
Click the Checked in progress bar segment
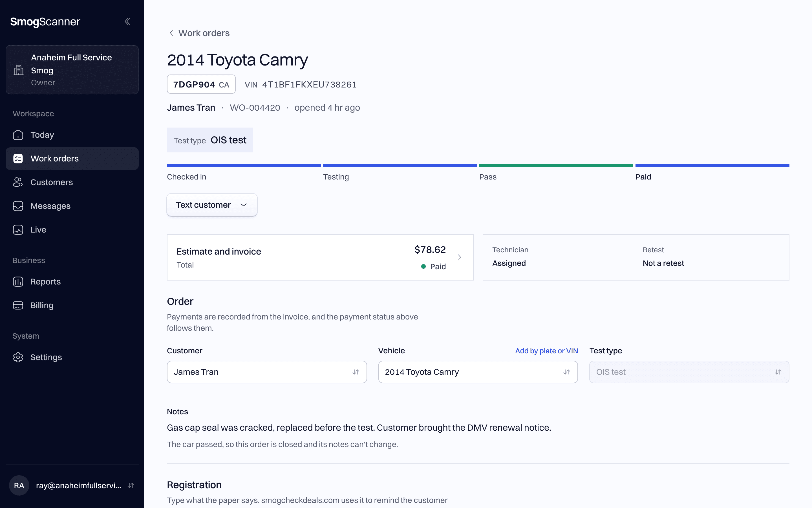[x=244, y=165]
